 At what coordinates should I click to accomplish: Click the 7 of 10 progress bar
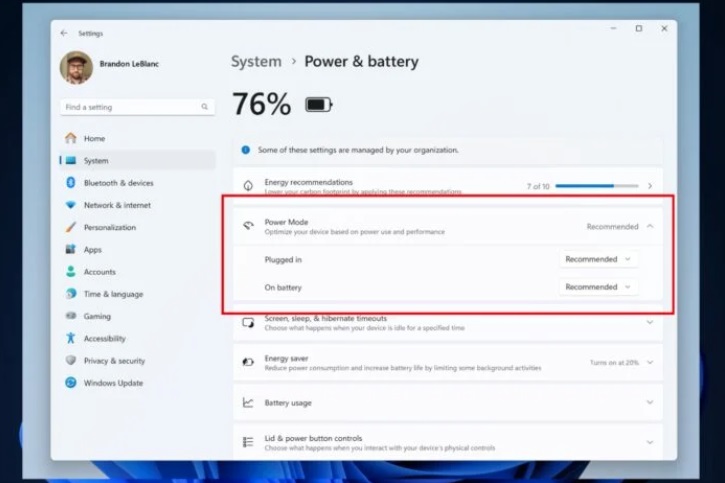pyautogui.click(x=596, y=186)
